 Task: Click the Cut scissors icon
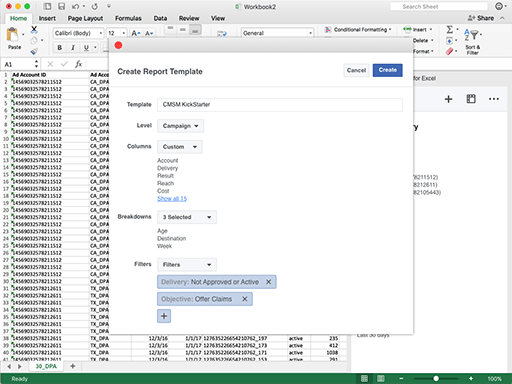(x=34, y=30)
